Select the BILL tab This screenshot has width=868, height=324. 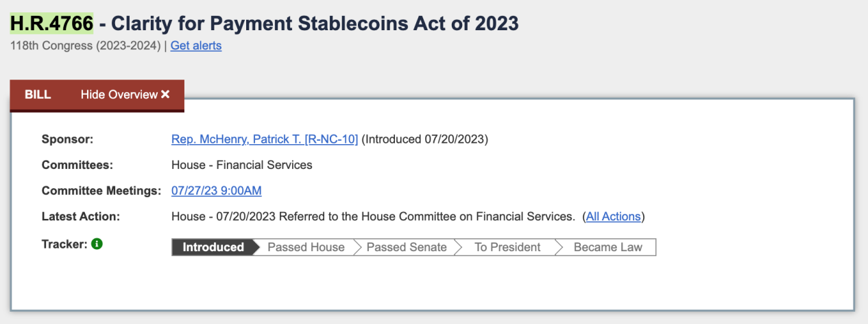click(38, 95)
